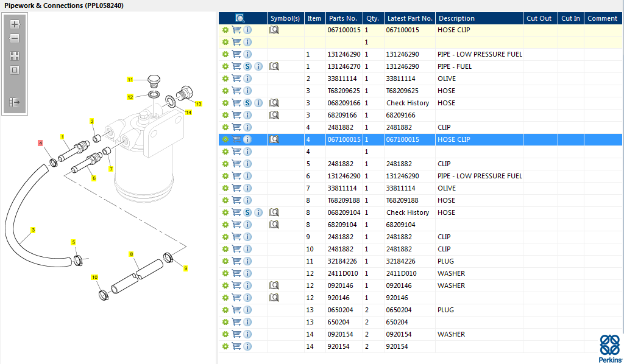Zoom out of the diagram with minus button
The image size is (624, 364).
pos(15,38)
